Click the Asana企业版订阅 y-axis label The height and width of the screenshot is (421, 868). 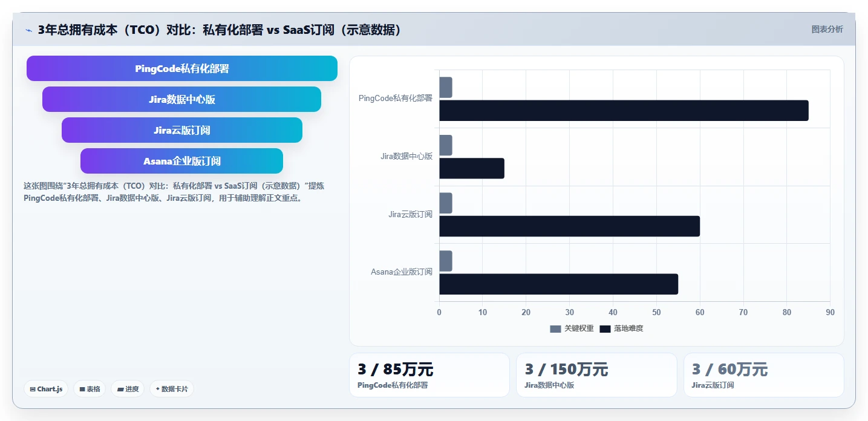402,272
